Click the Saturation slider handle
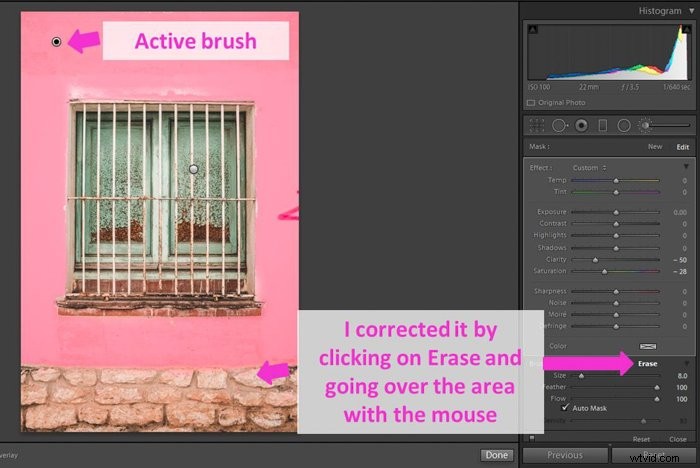This screenshot has width=700, height=468. (x=604, y=271)
